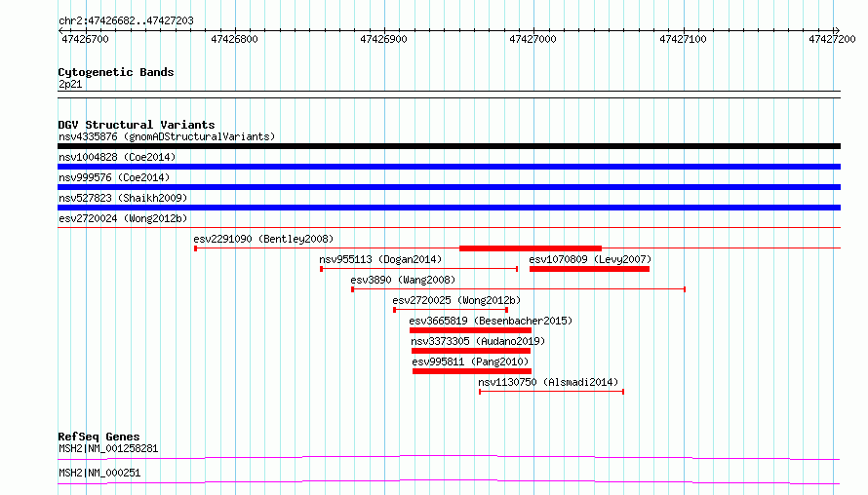Select esv2720024 (Wong2012b) label
The width and height of the screenshot is (868, 495).
click(x=123, y=218)
